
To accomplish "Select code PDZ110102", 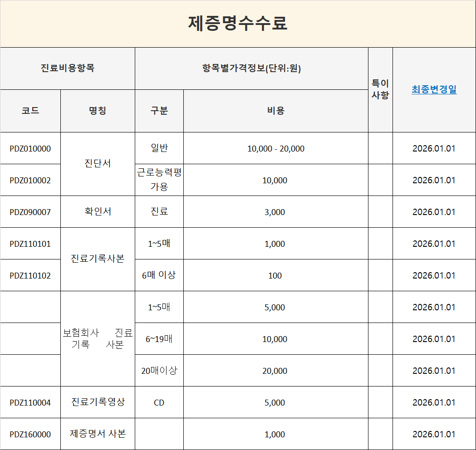I will tap(30, 275).
